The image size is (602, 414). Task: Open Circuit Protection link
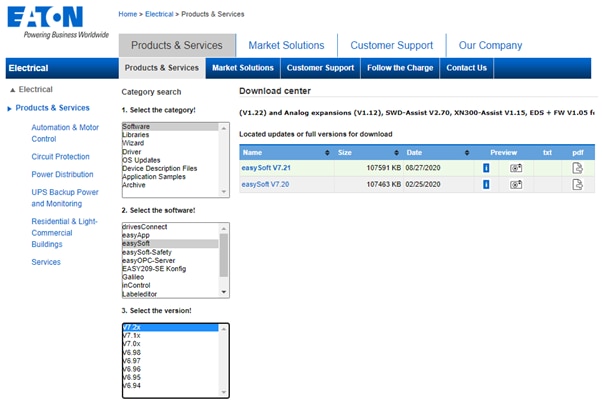point(60,157)
